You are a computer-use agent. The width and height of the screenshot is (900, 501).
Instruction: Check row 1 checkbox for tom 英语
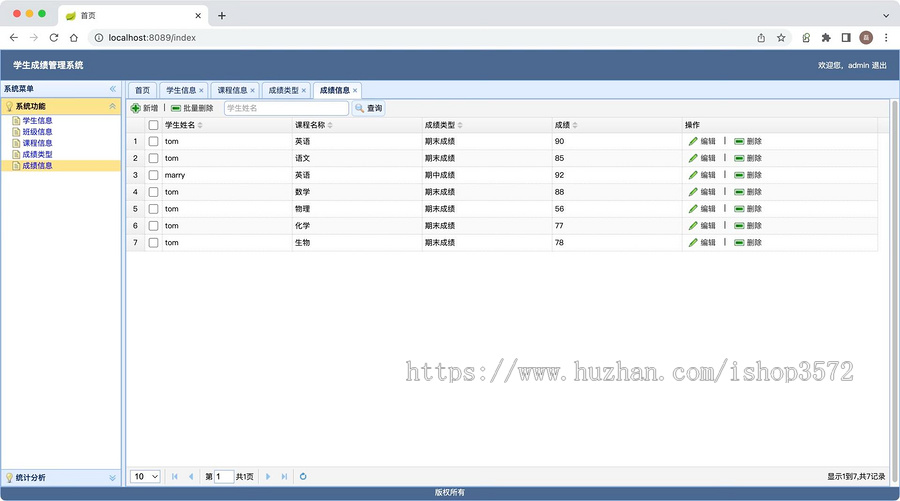pyautogui.click(x=153, y=141)
